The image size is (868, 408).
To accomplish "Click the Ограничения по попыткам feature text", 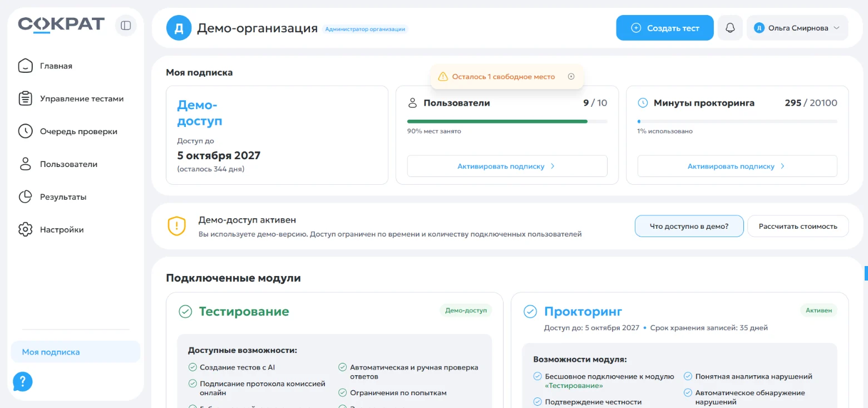I will coord(398,393).
